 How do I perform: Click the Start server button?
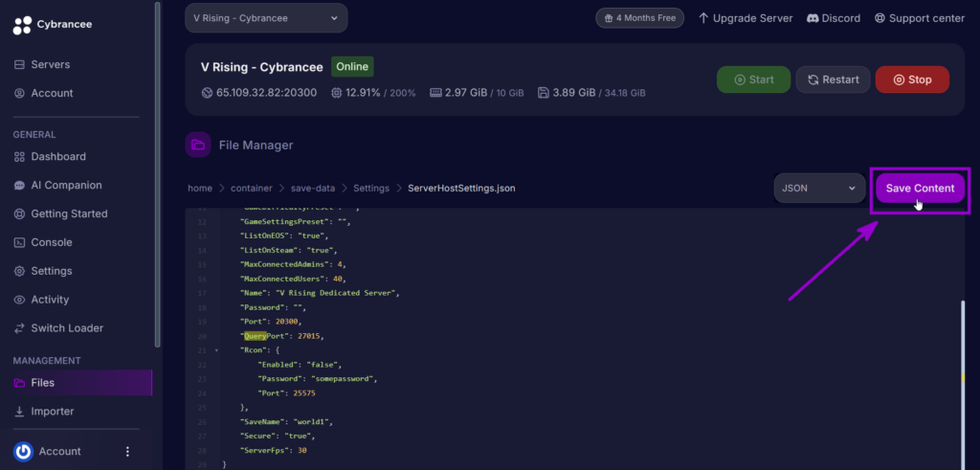pos(754,79)
